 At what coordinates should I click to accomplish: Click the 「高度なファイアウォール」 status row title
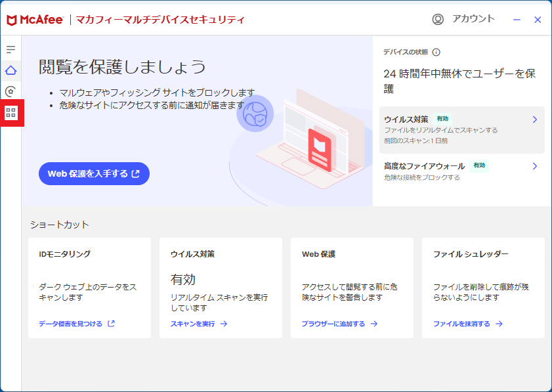click(425, 166)
